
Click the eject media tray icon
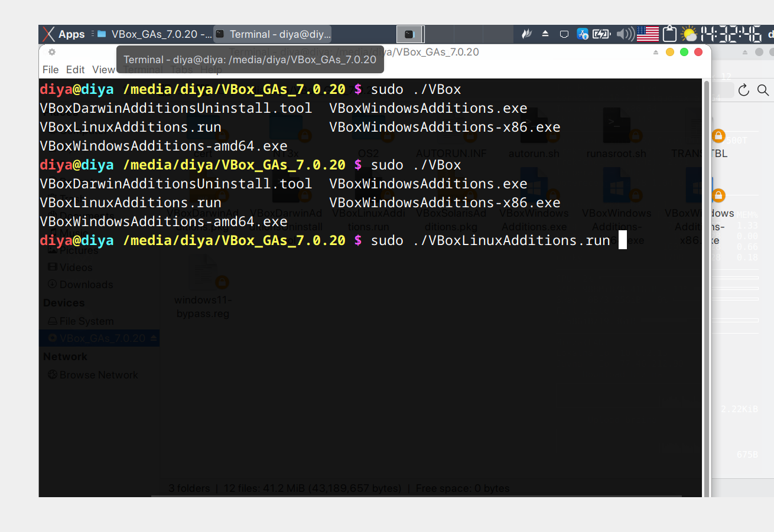click(545, 34)
